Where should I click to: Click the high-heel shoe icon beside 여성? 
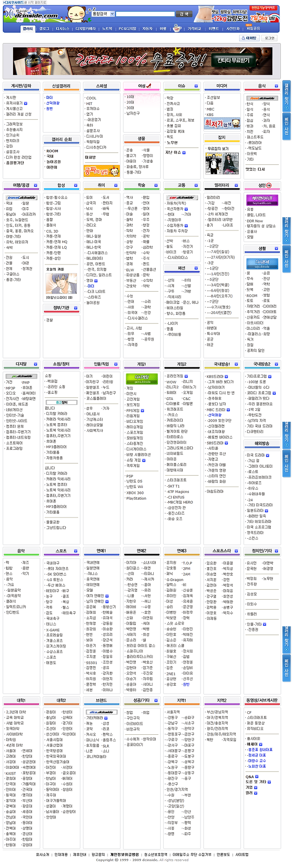pyautogui.click(x=149, y=86)
